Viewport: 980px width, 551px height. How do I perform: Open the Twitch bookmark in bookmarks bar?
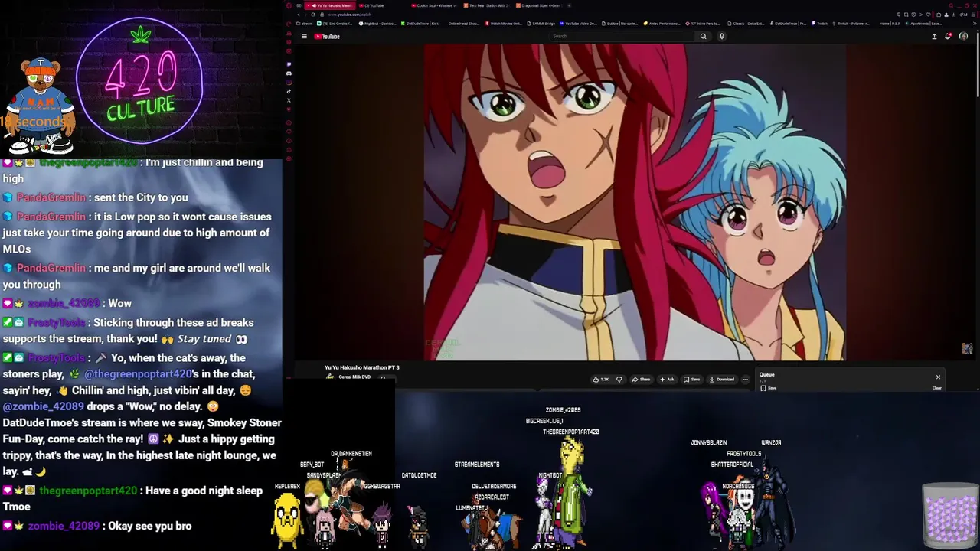click(x=820, y=24)
